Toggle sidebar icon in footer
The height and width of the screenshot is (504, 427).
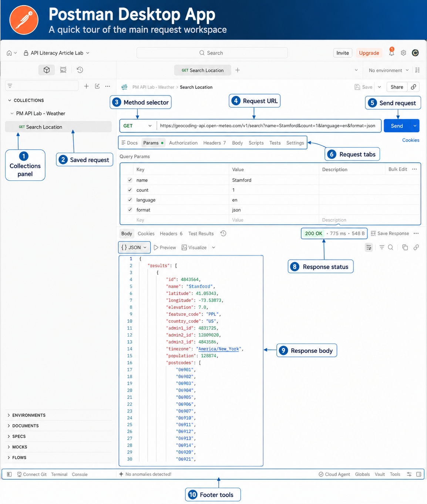[10, 474]
